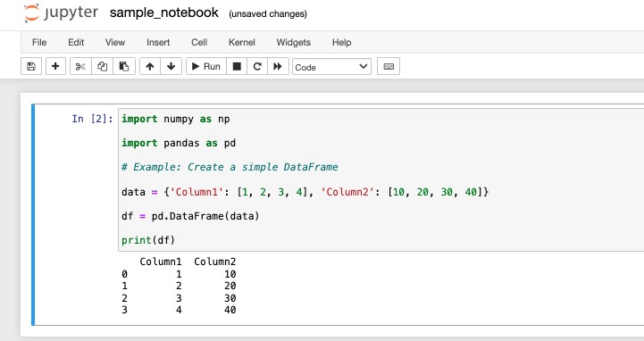
Task: Move the selected cell down with the arrow
Action: [x=171, y=66]
